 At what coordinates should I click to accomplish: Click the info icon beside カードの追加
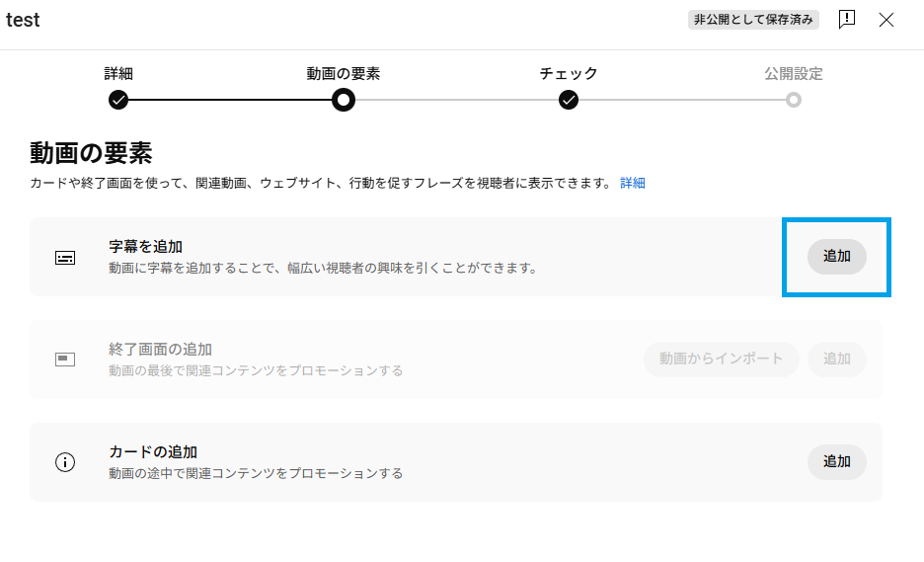(x=65, y=462)
